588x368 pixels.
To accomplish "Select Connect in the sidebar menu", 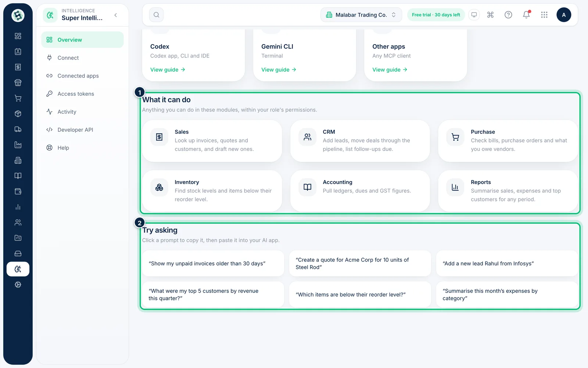I will [x=82, y=58].
